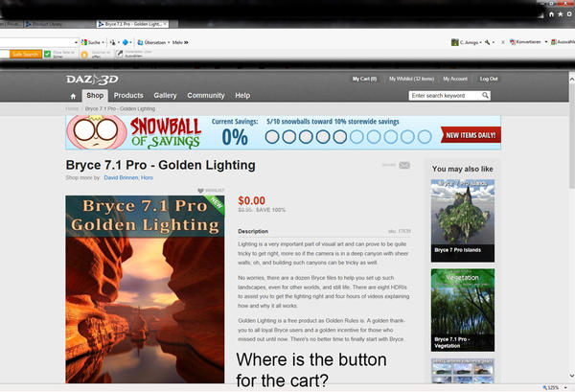575x392 pixels.
Task: Go to DAZ home via house icon
Action: [73, 96]
